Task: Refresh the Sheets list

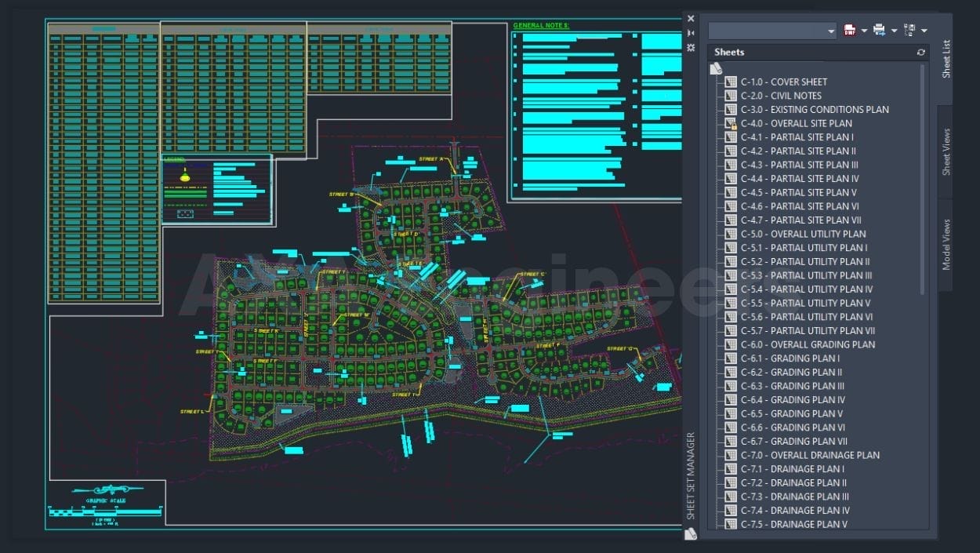Action: tap(921, 53)
